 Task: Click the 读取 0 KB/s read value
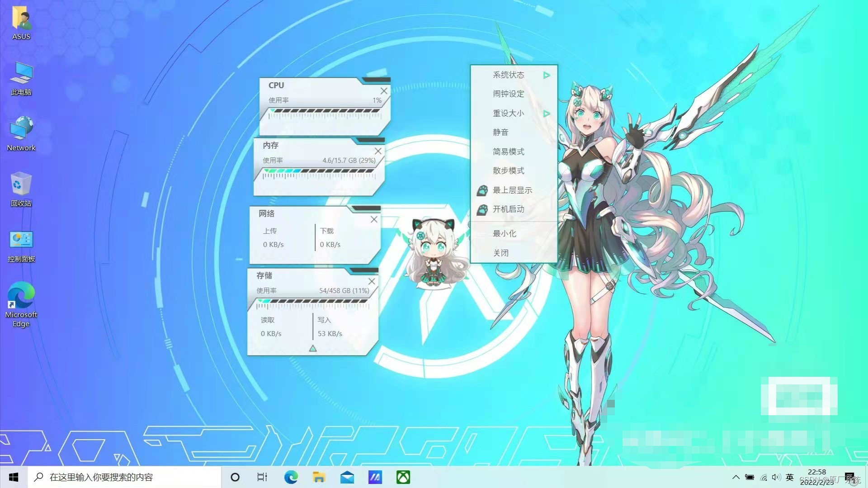point(271,334)
